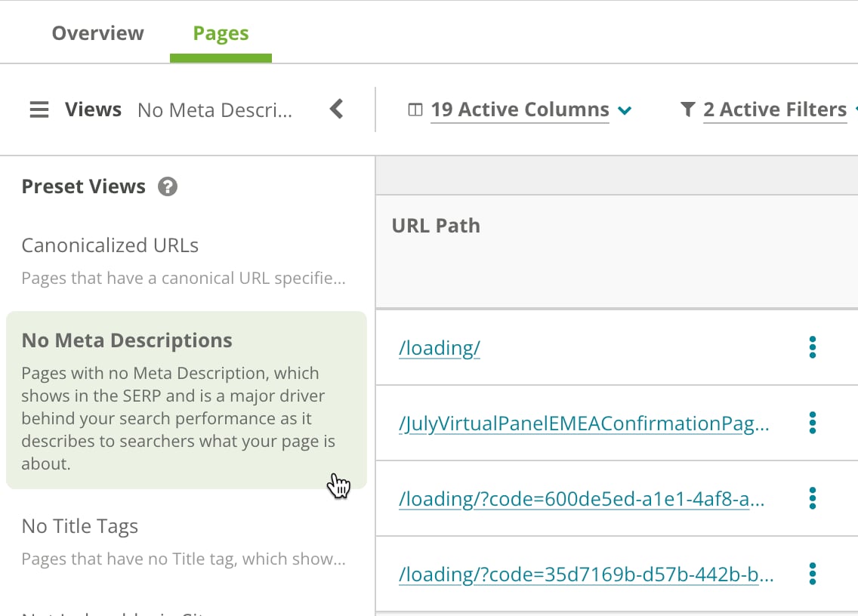Open the /loading/?code=600de5ed link

click(582, 499)
